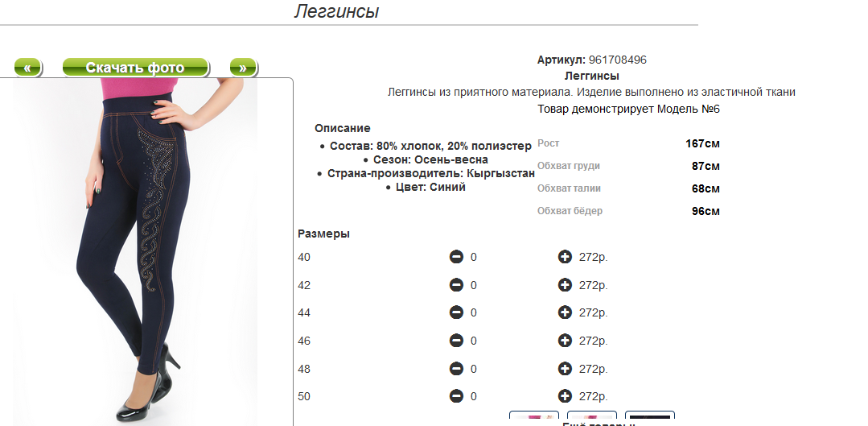Increase quantity for size 50
868x426 pixels.
[565, 397]
